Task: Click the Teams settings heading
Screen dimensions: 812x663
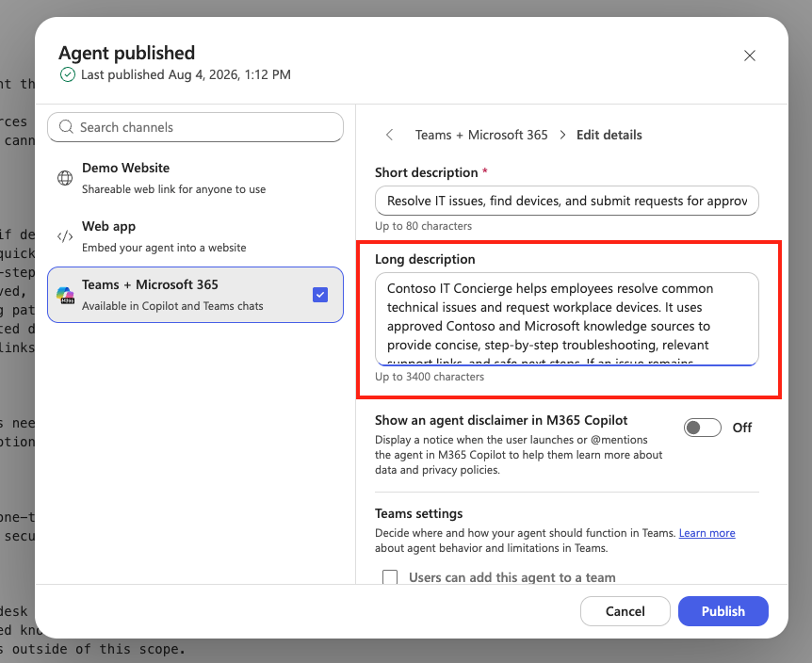Action: tap(418, 513)
